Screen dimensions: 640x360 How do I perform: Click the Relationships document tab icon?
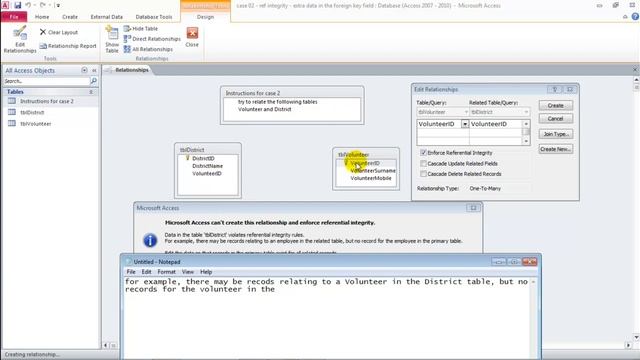pos(108,70)
